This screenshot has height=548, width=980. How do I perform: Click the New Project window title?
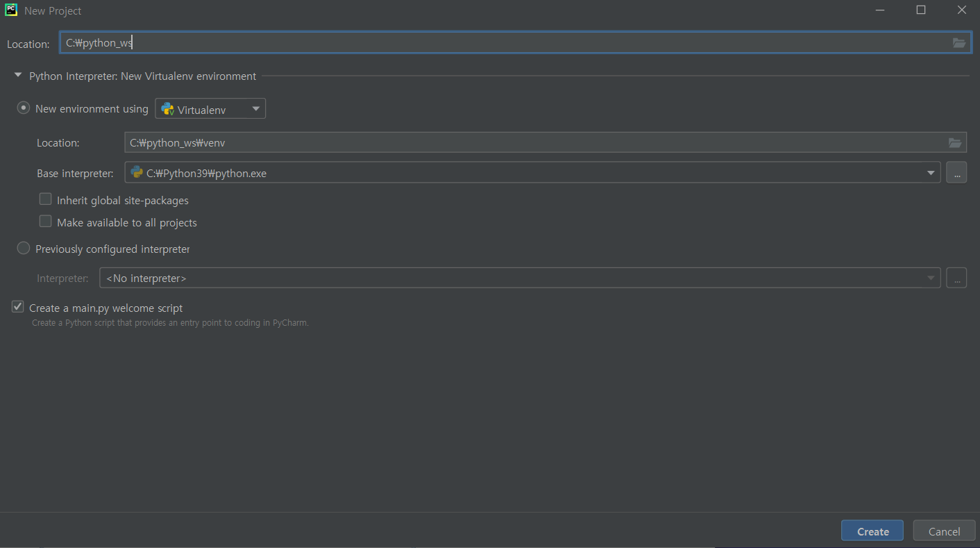coord(53,10)
